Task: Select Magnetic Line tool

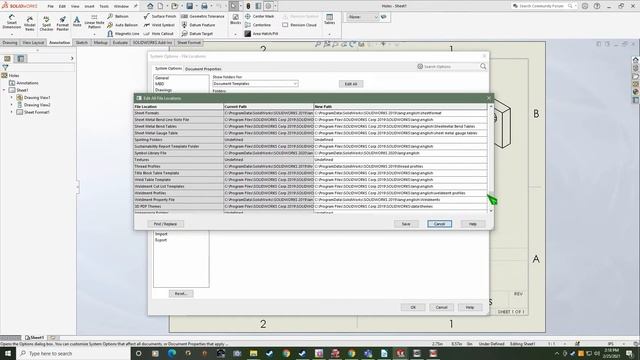Action: [123, 33]
